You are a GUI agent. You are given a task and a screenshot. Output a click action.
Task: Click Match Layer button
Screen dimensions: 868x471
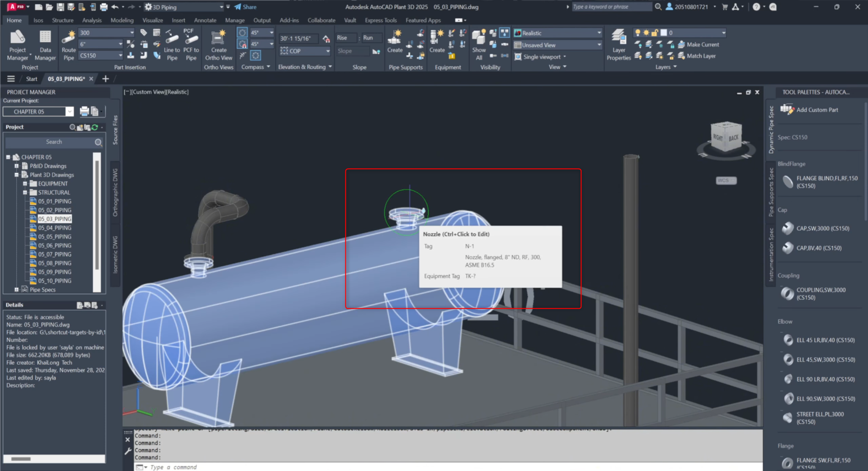pyautogui.click(x=696, y=56)
